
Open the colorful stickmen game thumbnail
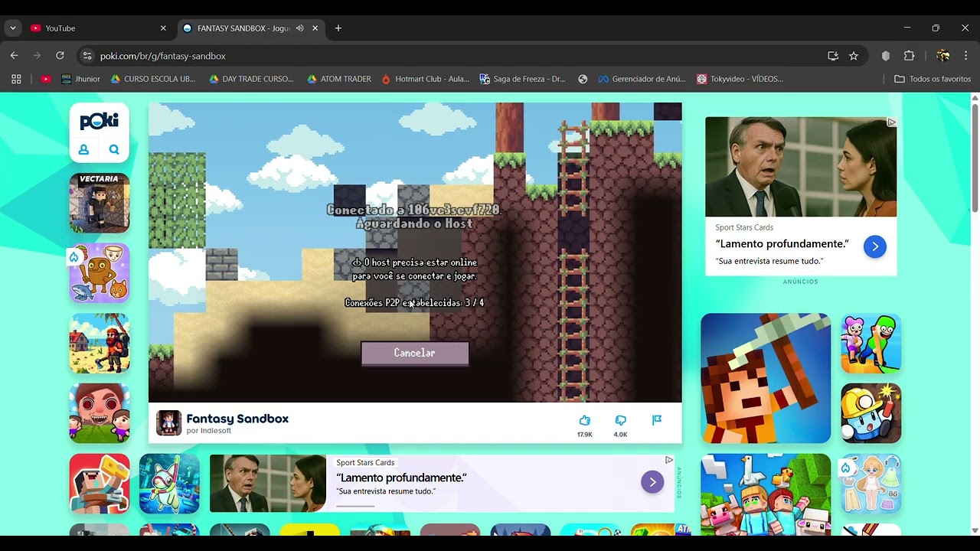(x=871, y=343)
